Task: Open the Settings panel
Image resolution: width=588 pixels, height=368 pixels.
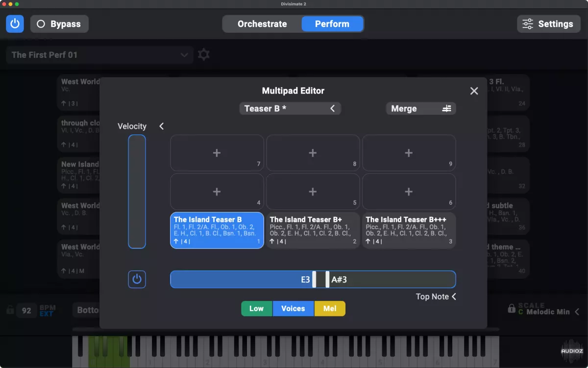Action: [x=548, y=24]
